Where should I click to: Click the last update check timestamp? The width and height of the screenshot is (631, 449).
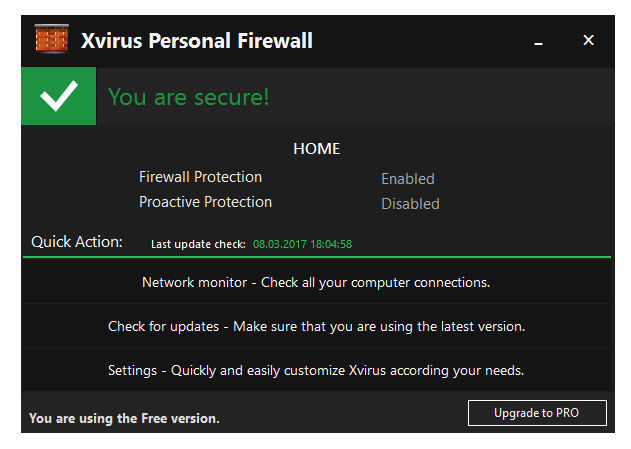coord(302,243)
